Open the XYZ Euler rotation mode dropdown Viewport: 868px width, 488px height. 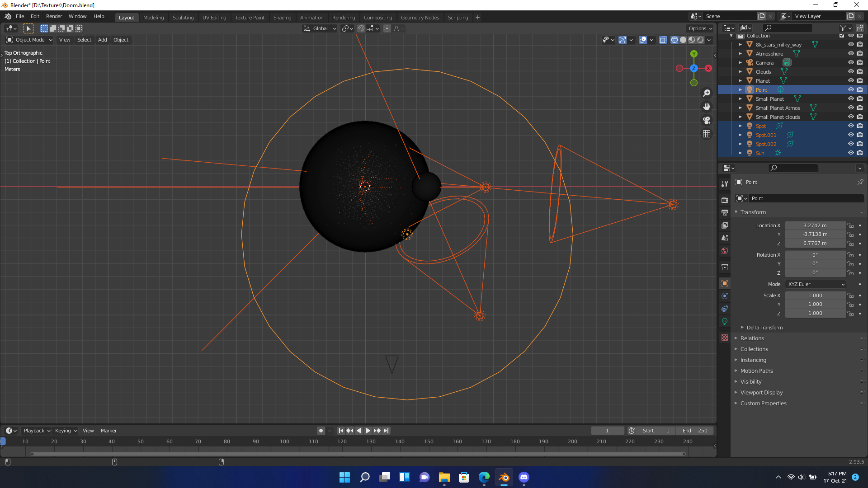(816, 284)
